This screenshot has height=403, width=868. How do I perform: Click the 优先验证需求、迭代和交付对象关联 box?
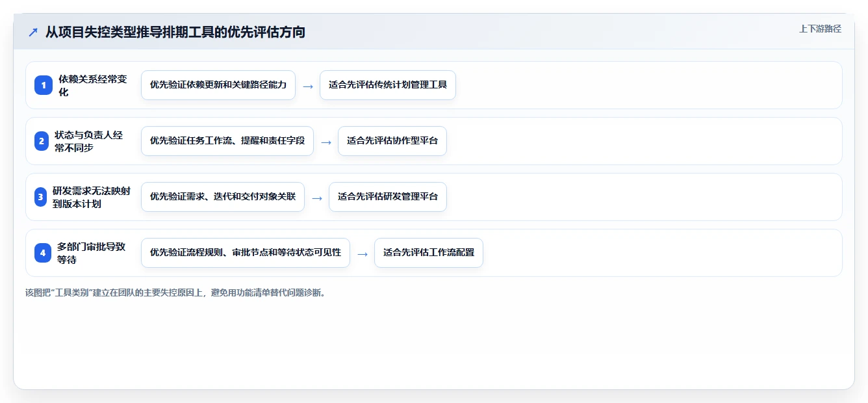[223, 197]
